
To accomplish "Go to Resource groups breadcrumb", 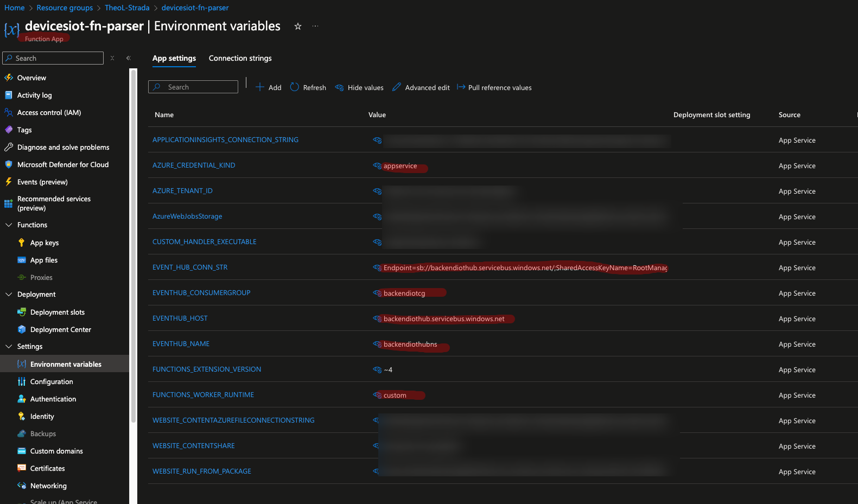I will [65, 8].
